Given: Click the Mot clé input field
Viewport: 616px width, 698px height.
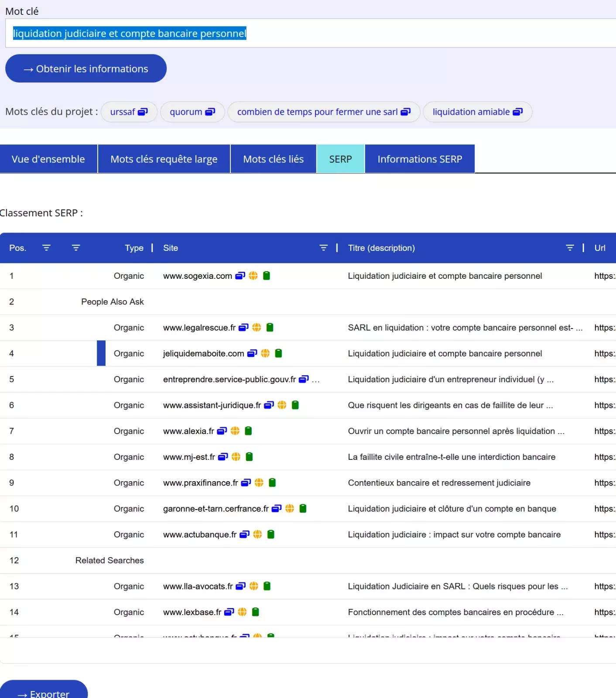Looking at the screenshot, I should click(311, 33).
